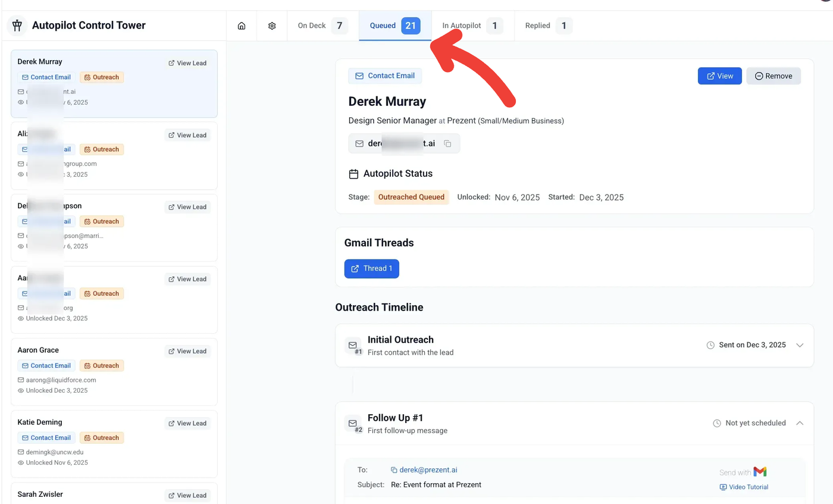Screen dimensions: 833x504
Task: Remove Derek Murray from the queue
Action: [773, 76]
